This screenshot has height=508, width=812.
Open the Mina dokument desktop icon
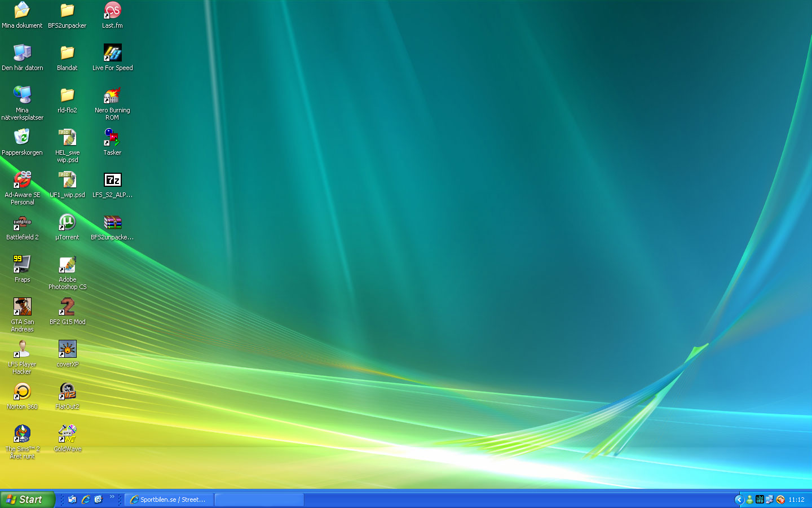coord(22,15)
